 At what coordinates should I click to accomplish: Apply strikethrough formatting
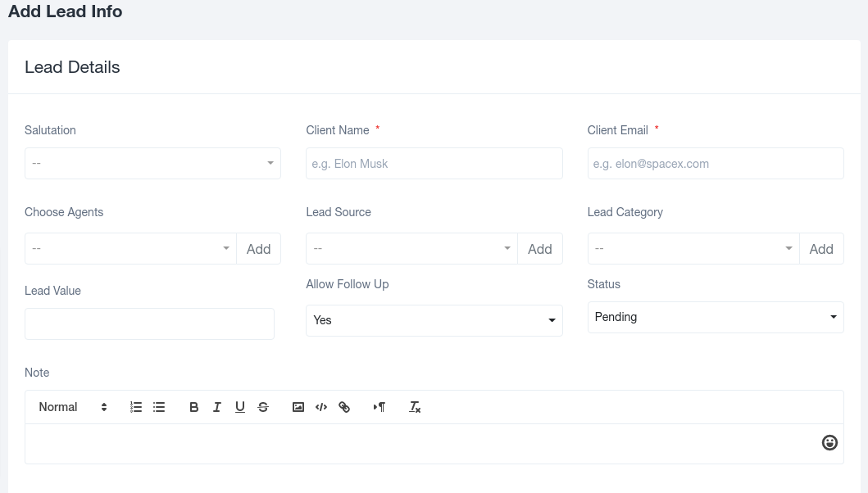tap(262, 407)
